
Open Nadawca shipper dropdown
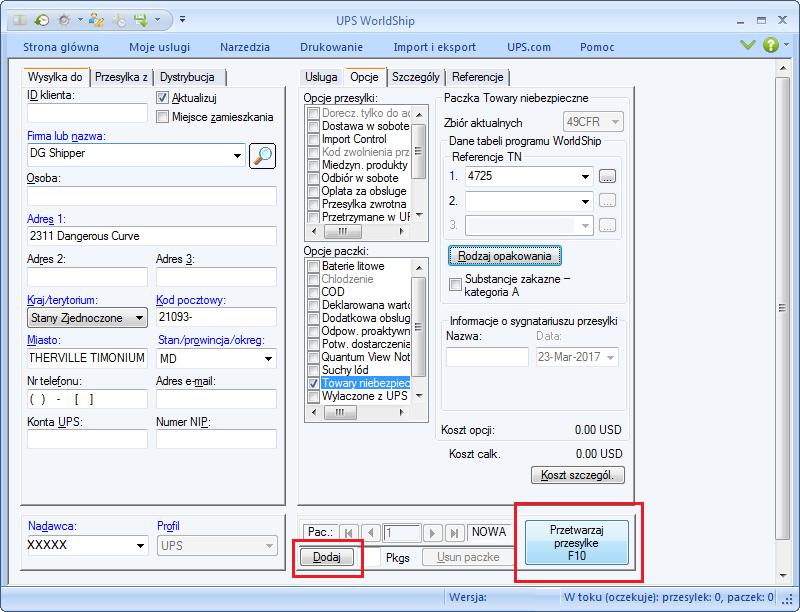[x=140, y=546]
